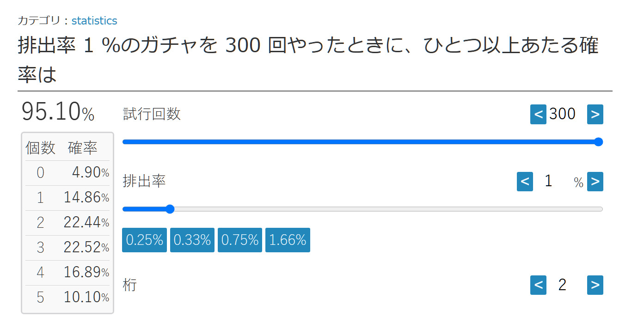
Task: Decrease the 試行回数 trial count
Action: click(538, 115)
